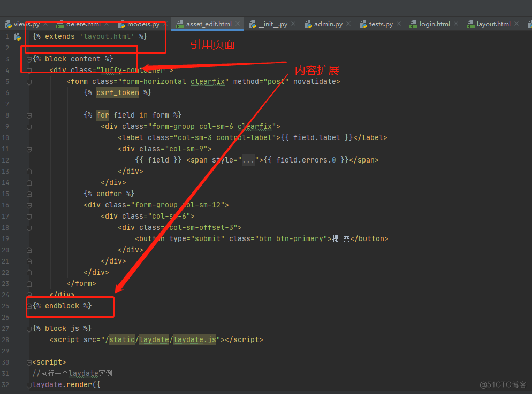Click the HTML file icon on login.html tab
This screenshot has width=532, height=394.
[413, 25]
